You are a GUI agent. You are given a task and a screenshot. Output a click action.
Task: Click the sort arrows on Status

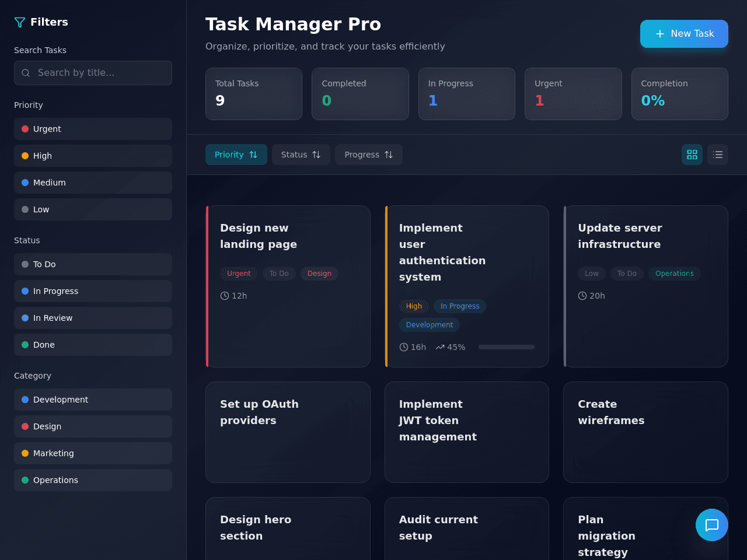[316, 155]
